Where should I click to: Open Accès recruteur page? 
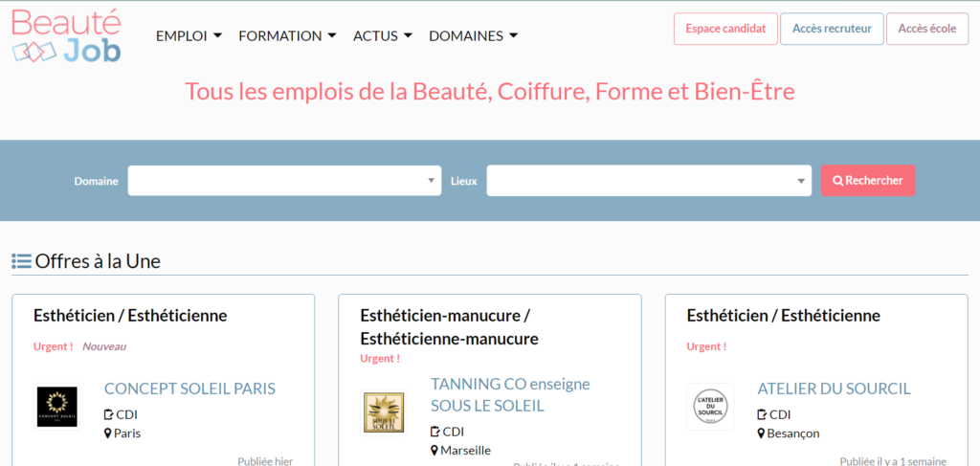(x=832, y=29)
